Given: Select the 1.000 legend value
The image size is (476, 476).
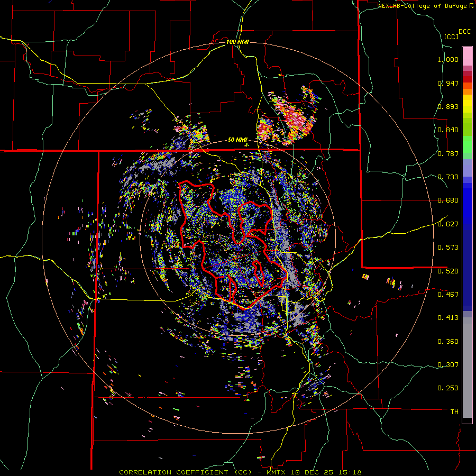Looking at the screenshot, I should [448, 59].
